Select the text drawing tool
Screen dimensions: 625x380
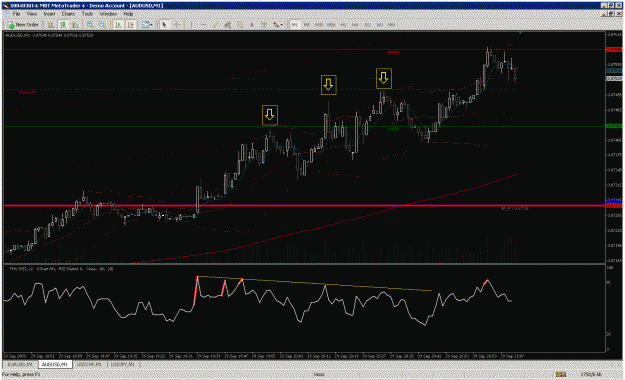(252, 25)
